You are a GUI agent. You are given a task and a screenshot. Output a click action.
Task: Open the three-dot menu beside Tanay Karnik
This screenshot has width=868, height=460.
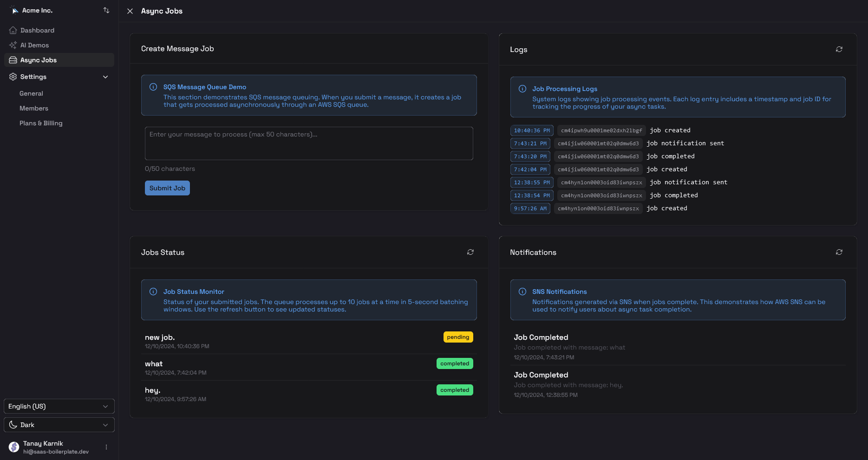click(x=106, y=447)
